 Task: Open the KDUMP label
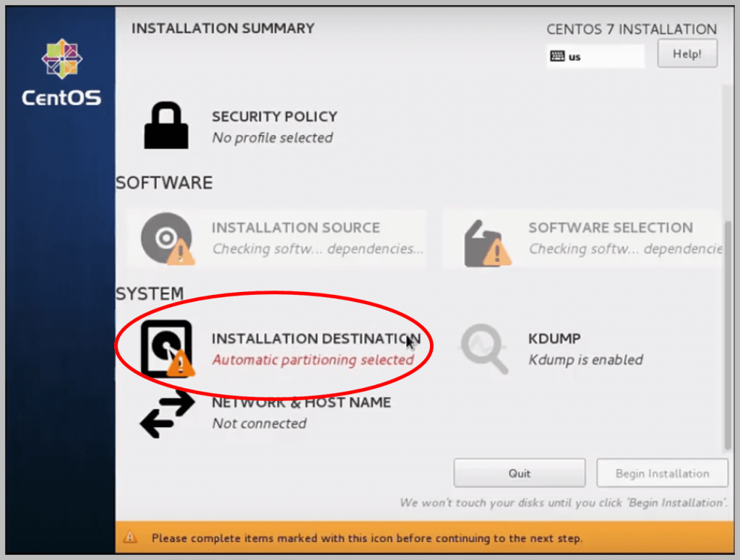pyautogui.click(x=554, y=339)
